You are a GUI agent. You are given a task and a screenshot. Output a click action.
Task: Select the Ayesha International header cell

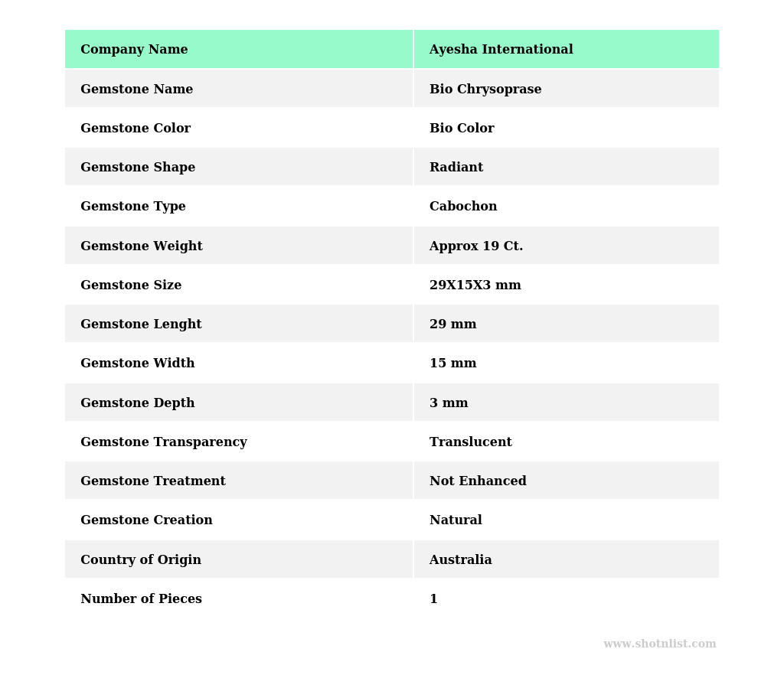pyautogui.click(x=501, y=50)
